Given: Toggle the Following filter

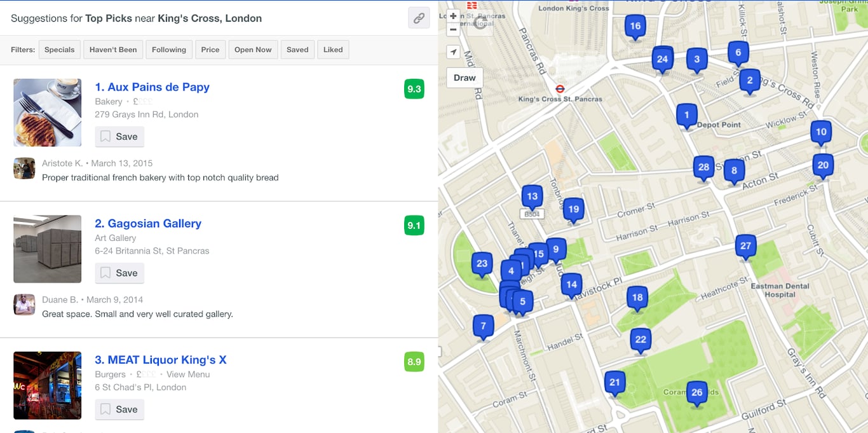Looking at the screenshot, I should 169,50.
